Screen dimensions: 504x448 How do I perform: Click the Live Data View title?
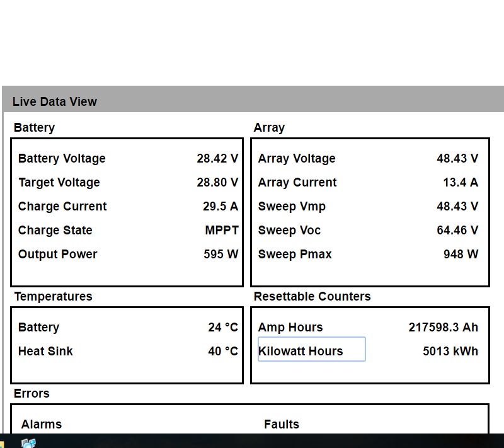click(55, 102)
